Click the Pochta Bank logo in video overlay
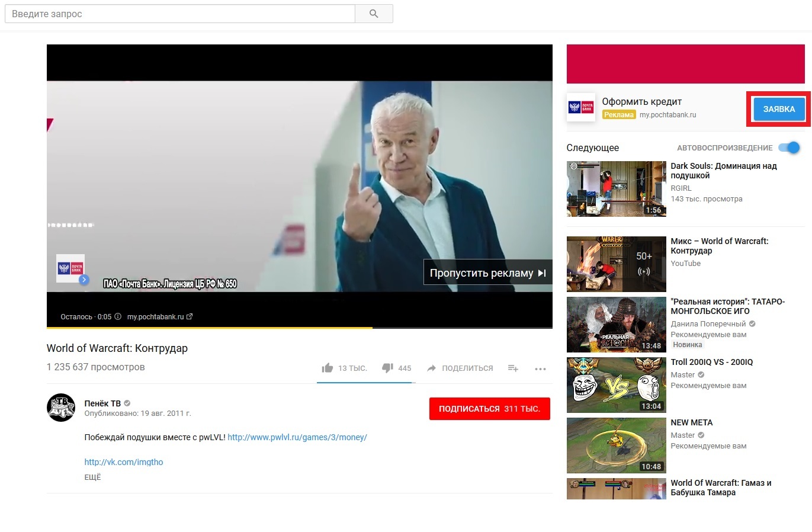Viewport: 812px width, 532px height. [70, 268]
